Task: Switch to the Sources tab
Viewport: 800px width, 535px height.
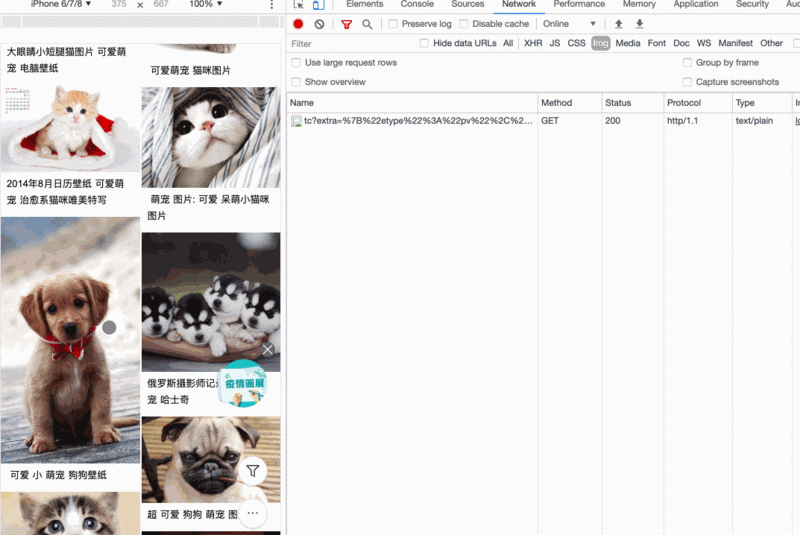Action: pyautogui.click(x=467, y=4)
